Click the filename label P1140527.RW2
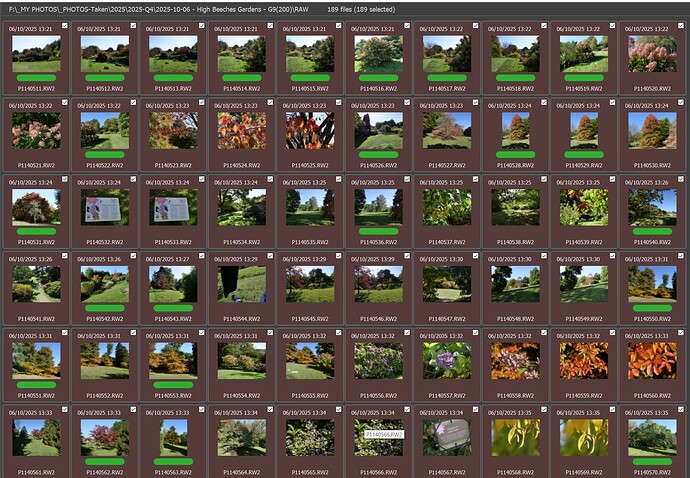Viewport: 690px width, 478px height. tap(447, 164)
